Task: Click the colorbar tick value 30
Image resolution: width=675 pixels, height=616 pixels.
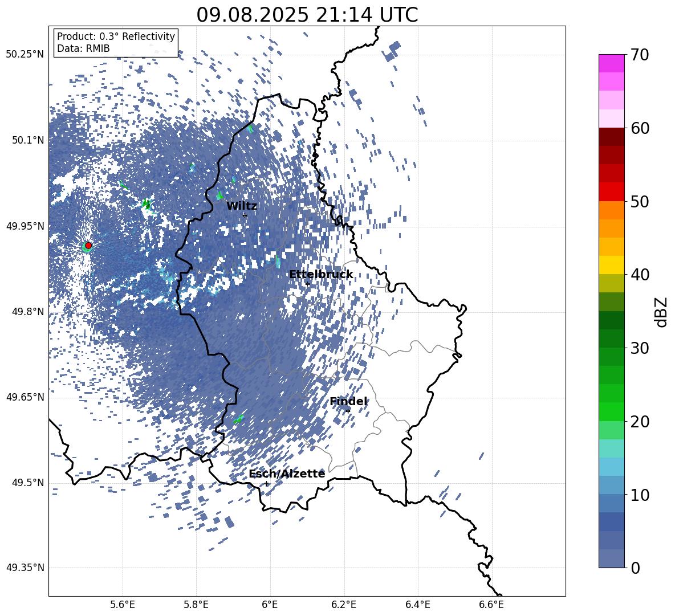Action: 640,348
